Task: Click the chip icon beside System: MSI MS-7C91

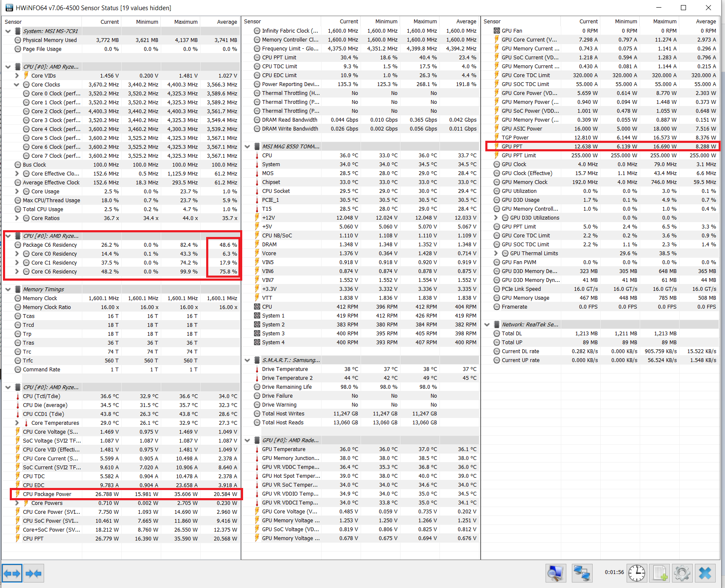Action: (18, 31)
